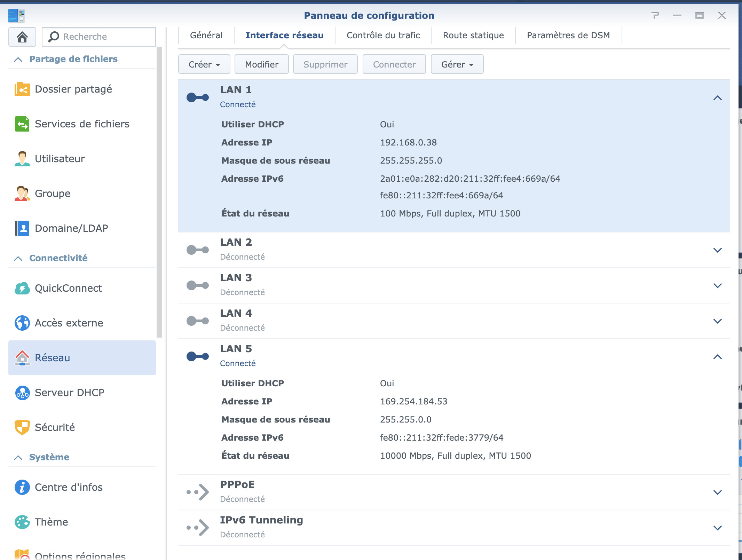The height and width of the screenshot is (560, 742).
Task: Expand the LAN 2 interface
Action: point(717,250)
